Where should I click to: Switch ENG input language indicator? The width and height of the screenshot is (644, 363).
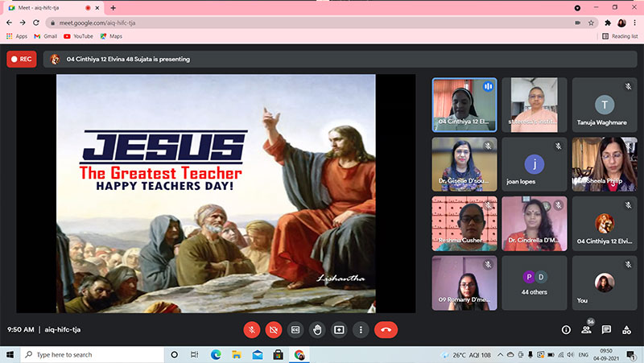tap(583, 355)
